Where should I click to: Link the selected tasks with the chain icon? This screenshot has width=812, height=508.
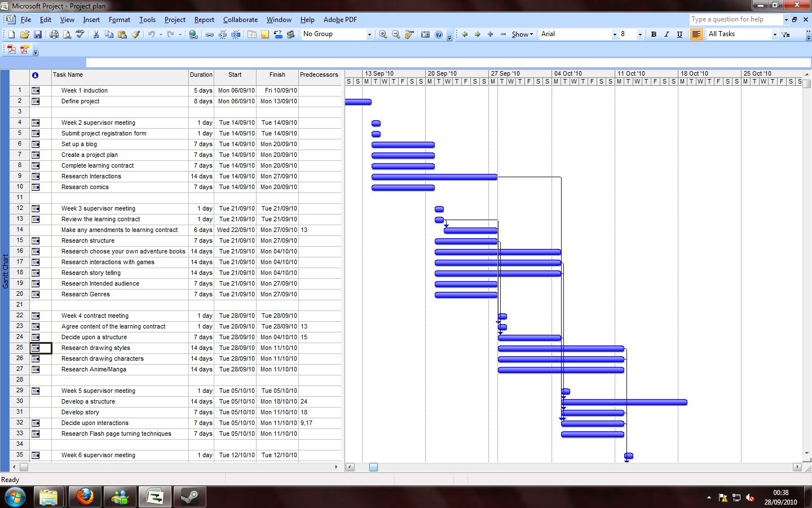click(x=210, y=34)
